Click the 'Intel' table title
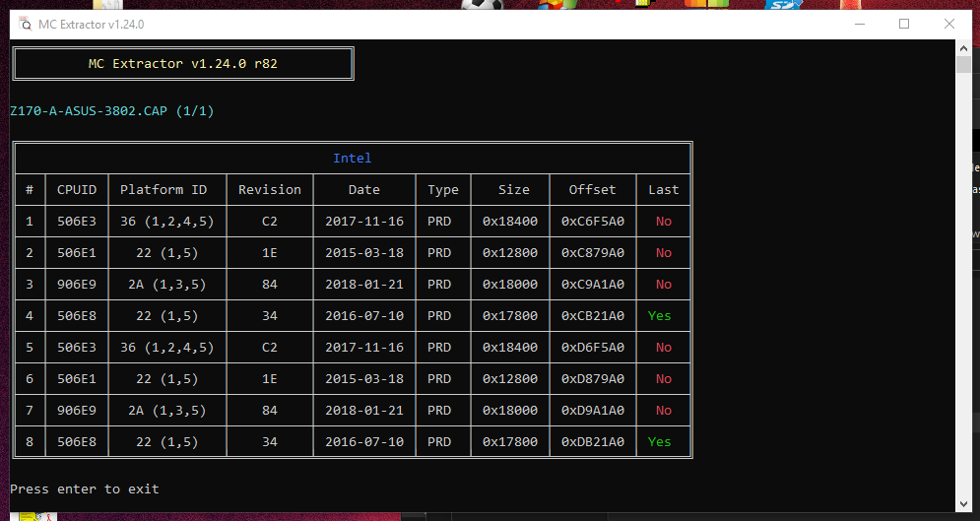The width and height of the screenshot is (980, 521). (352, 158)
